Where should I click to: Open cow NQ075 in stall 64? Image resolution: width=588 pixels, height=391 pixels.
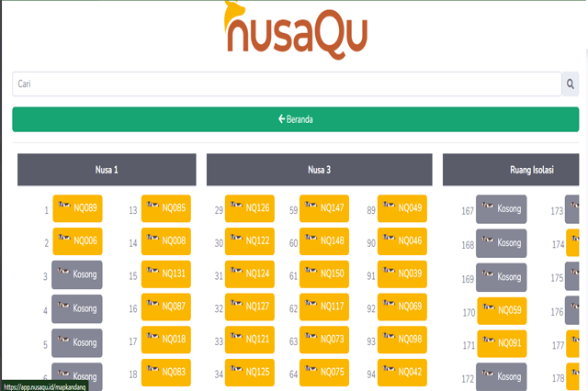pos(324,373)
